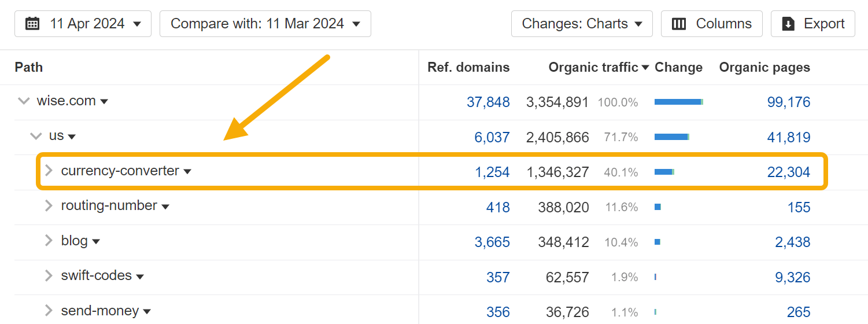868x324 pixels.
Task: Click the Columns grid icon
Action: tap(679, 24)
